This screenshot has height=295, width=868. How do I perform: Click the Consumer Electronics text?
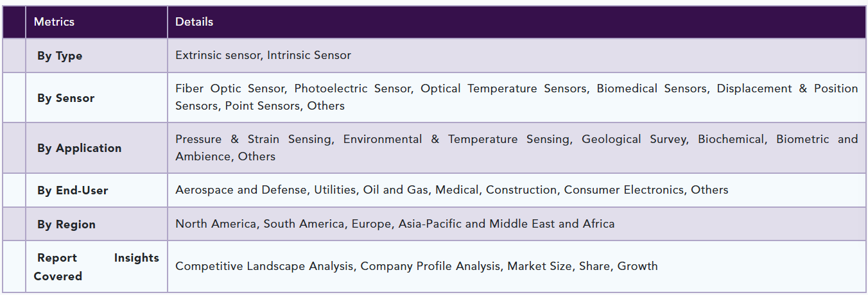[625, 190]
